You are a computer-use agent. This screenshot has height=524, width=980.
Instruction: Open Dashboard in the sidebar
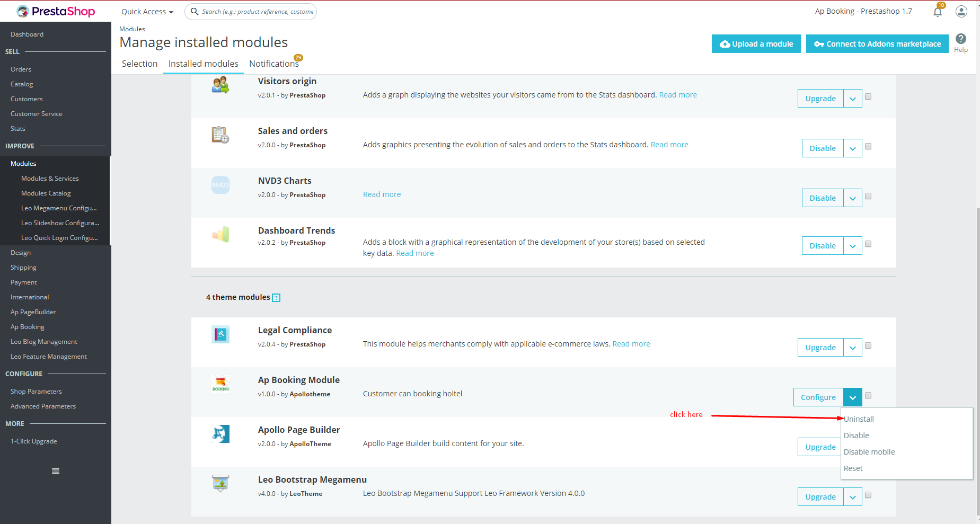click(x=27, y=34)
